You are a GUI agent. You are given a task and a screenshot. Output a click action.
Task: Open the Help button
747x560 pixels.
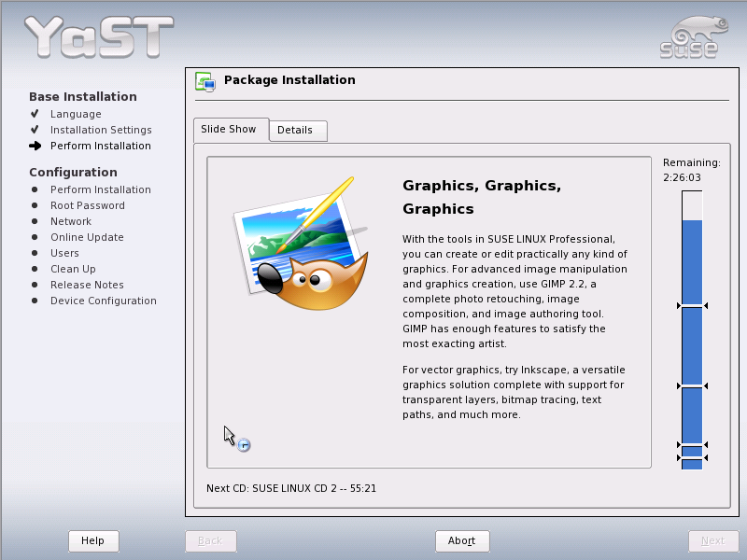point(93,541)
